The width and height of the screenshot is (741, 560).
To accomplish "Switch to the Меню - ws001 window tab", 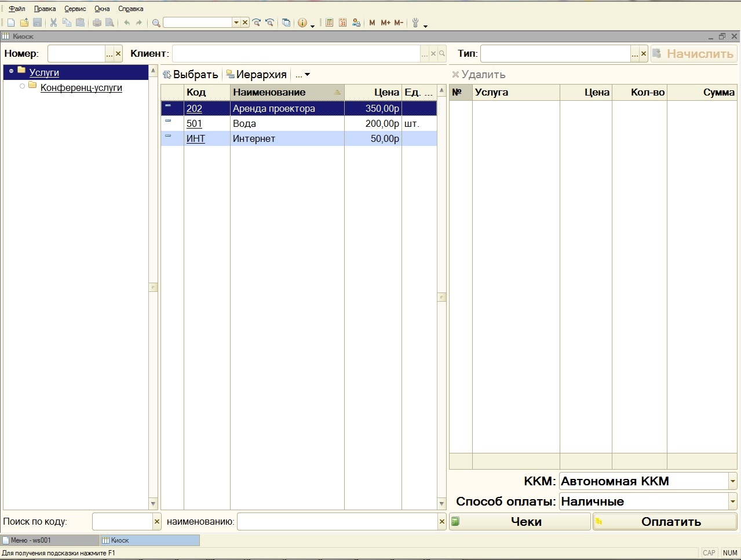I will pos(50,540).
